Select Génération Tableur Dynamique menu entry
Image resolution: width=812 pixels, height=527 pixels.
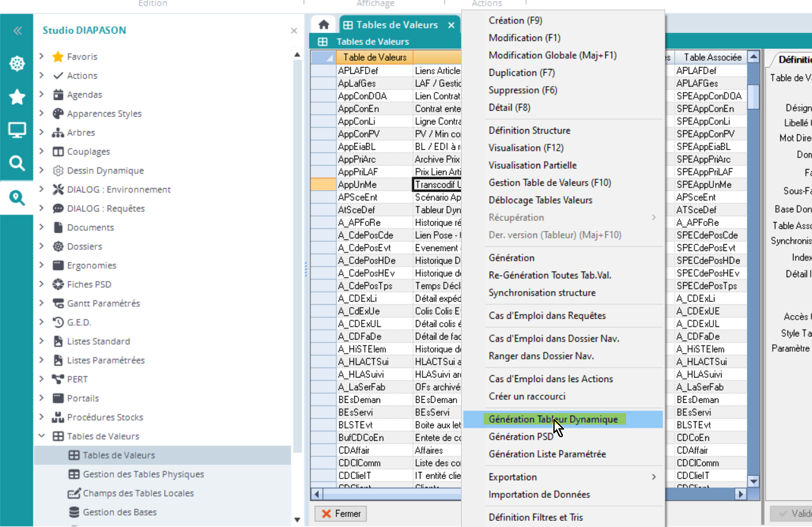[x=553, y=419]
